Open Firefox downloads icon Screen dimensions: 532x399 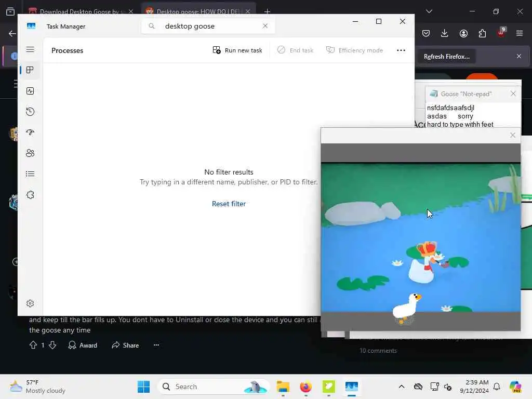[x=445, y=33]
